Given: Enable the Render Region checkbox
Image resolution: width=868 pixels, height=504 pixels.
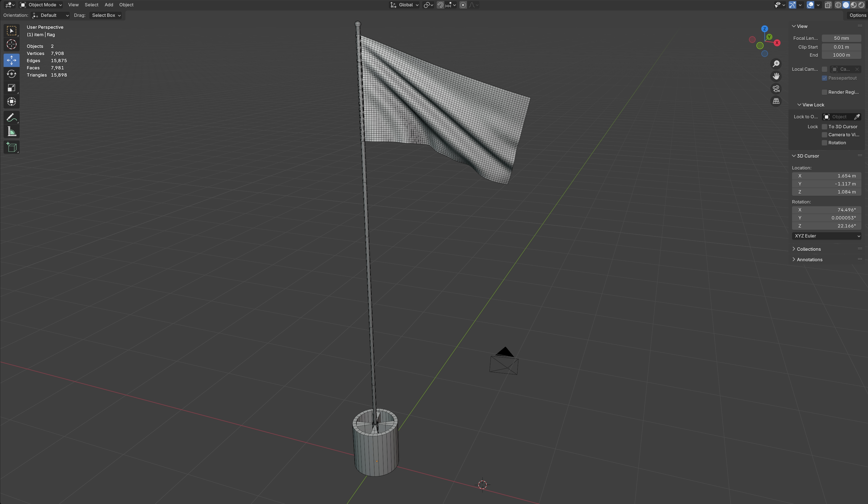Looking at the screenshot, I should coord(824,92).
